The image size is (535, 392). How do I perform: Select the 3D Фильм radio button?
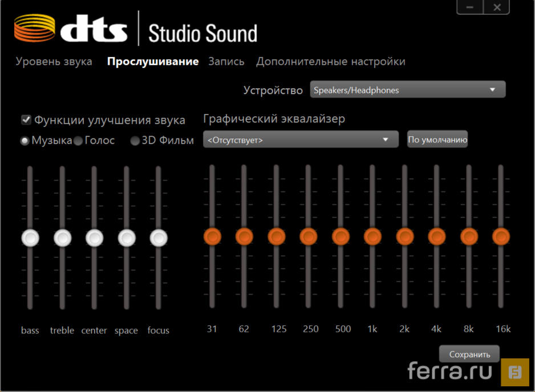click(135, 141)
